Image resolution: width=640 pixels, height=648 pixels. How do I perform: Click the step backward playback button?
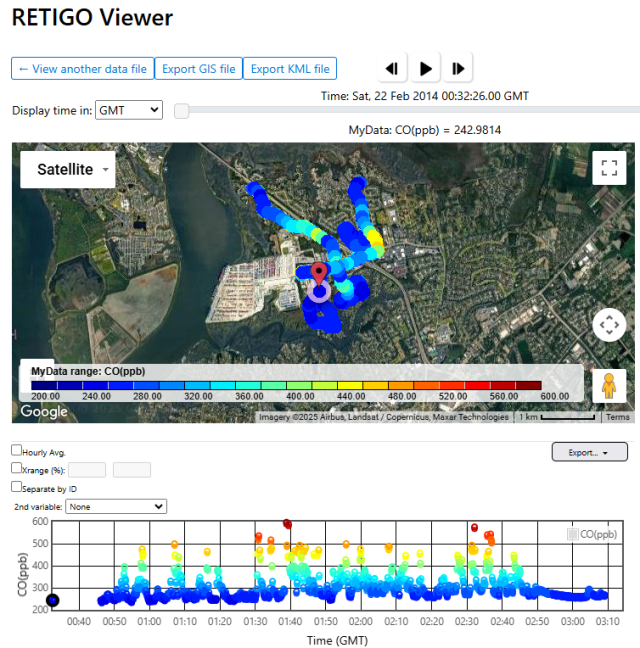click(x=393, y=68)
